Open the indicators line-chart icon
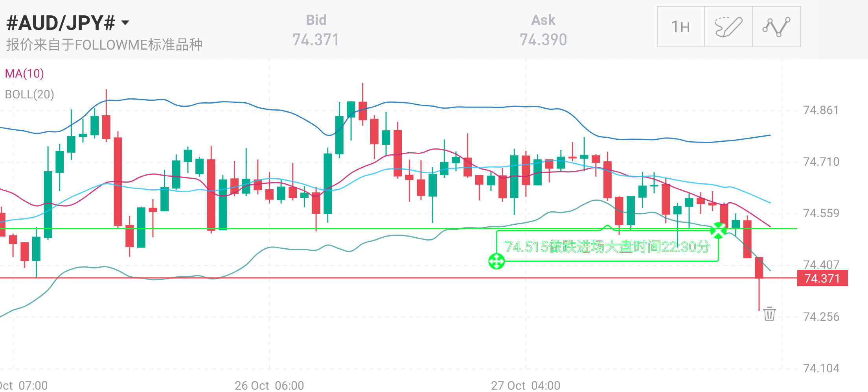This screenshot has width=868, height=392. [x=776, y=27]
